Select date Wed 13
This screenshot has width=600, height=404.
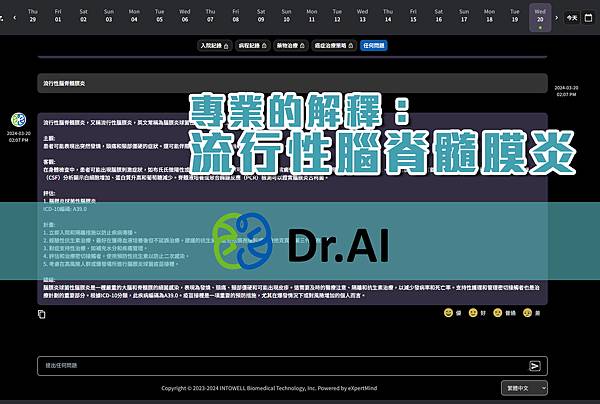click(362, 16)
